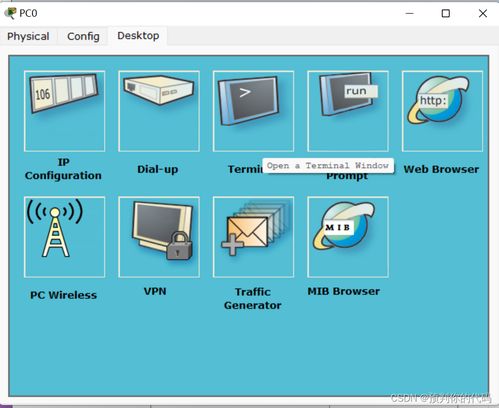Screen dimensions: 499x408
Task: Switch to the Physical tab
Action: (x=28, y=36)
